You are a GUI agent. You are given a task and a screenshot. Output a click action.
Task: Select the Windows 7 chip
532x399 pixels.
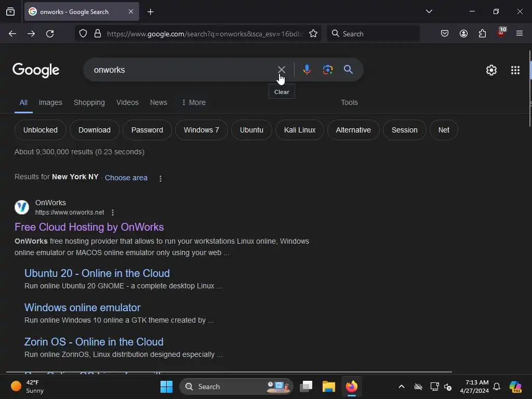point(201,130)
